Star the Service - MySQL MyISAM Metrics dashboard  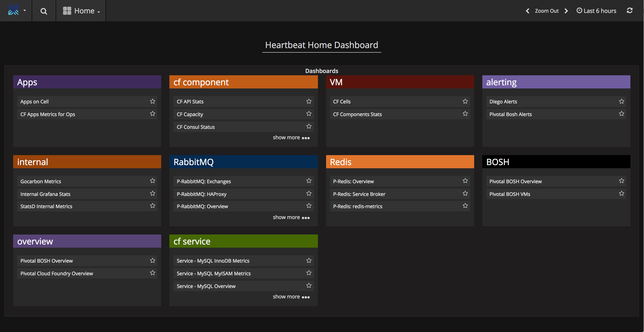[x=309, y=273]
